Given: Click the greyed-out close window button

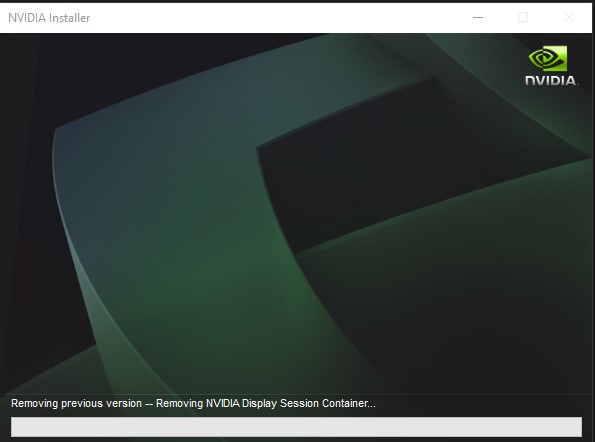Looking at the screenshot, I should point(568,17).
